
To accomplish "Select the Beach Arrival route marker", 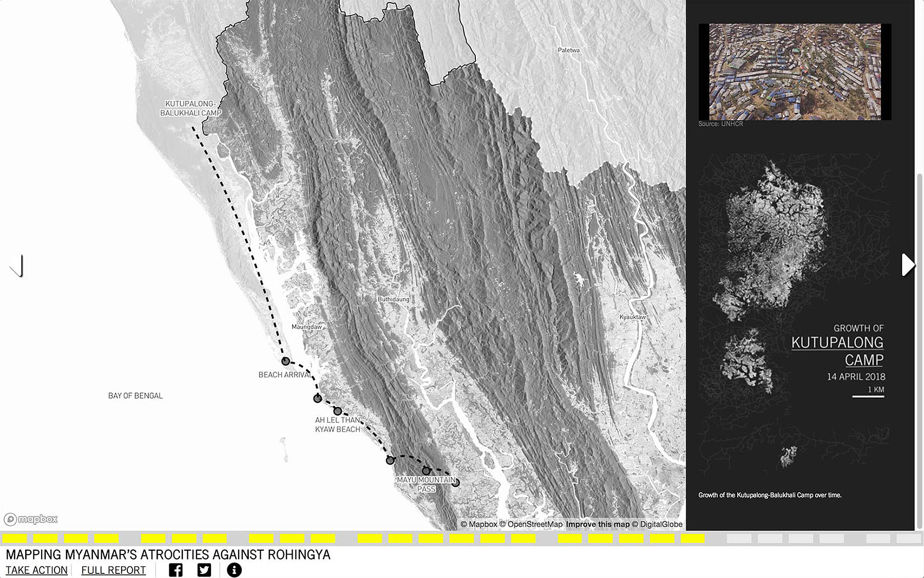I will [x=285, y=361].
